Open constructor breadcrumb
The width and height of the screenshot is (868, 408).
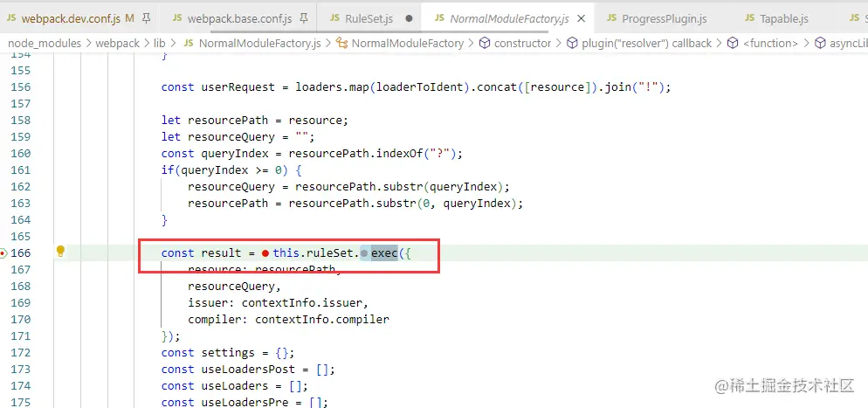coord(522,43)
